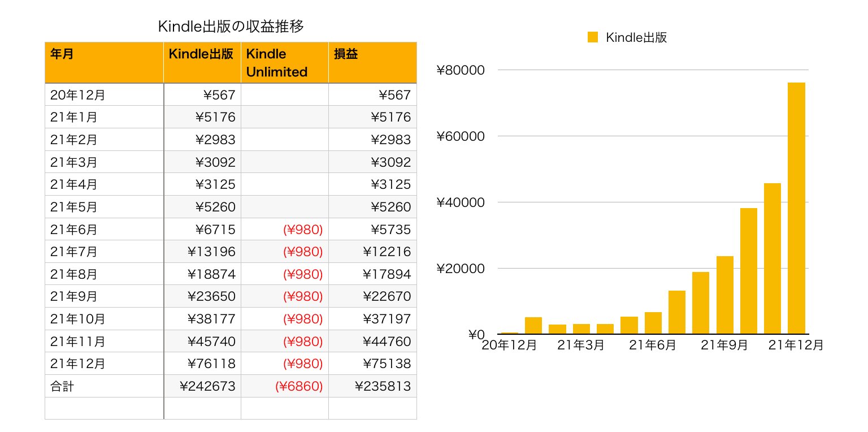The height and width of the screenshot is (432, 868).
Task: Click the orange legend swatch above chart
Action: (593, 37)
